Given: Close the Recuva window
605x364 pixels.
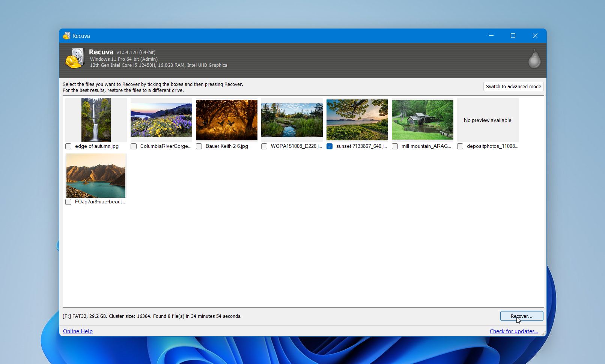Looking at the screenshot, I should point(535,36).
